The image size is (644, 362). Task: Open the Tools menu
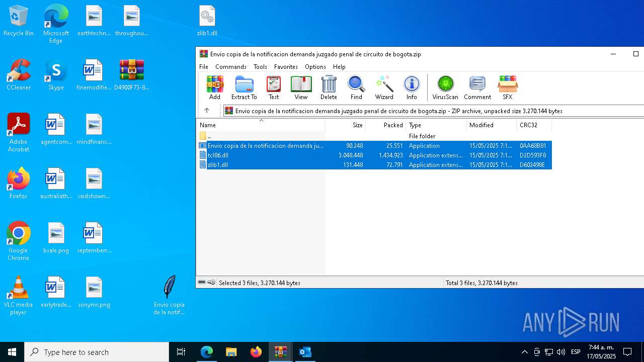pos(260,67)
